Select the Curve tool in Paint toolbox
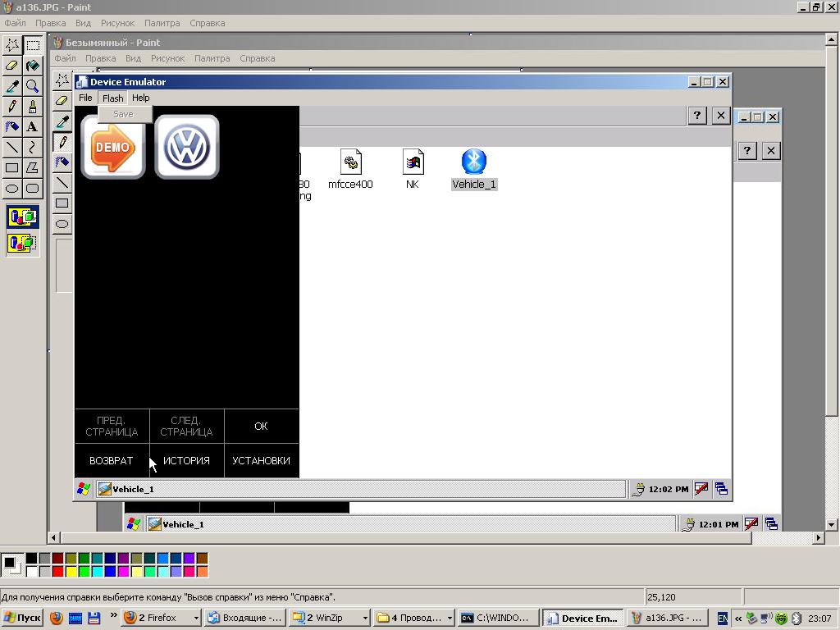840x630 pixels. [x=32, y=148]
